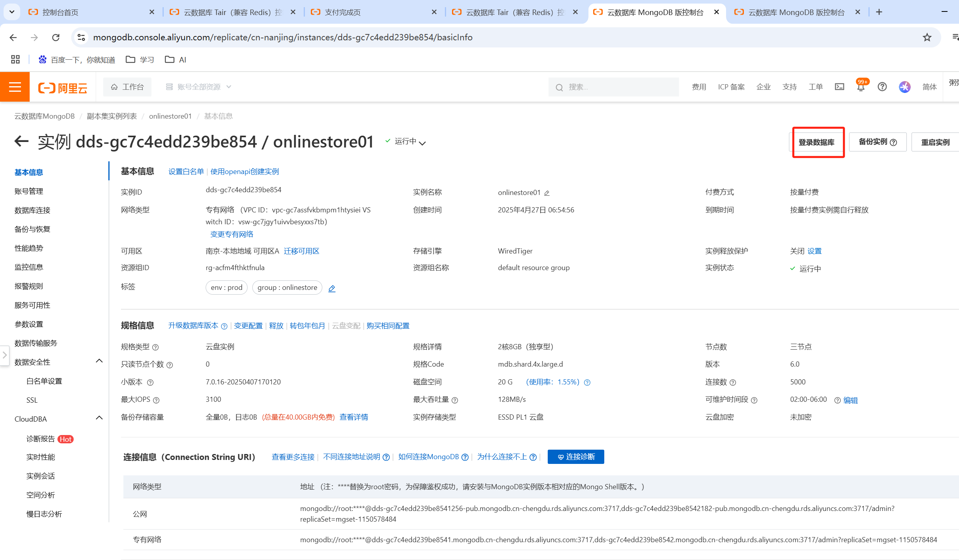The height and width of the screenshot is (560, 959).
Task: Open help icon next to 升级数据库版本
Action: point(224,326)
